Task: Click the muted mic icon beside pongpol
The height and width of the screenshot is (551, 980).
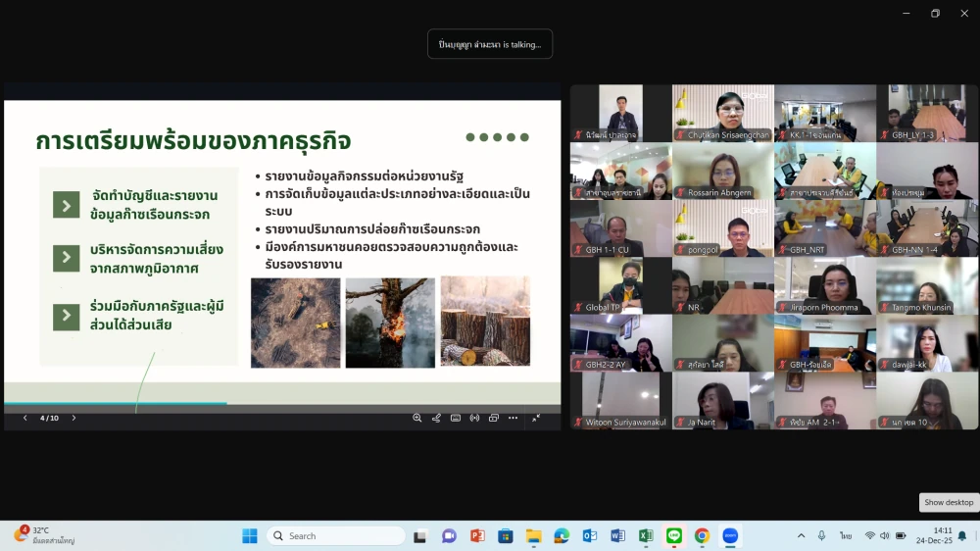Action: click(681, 250)
